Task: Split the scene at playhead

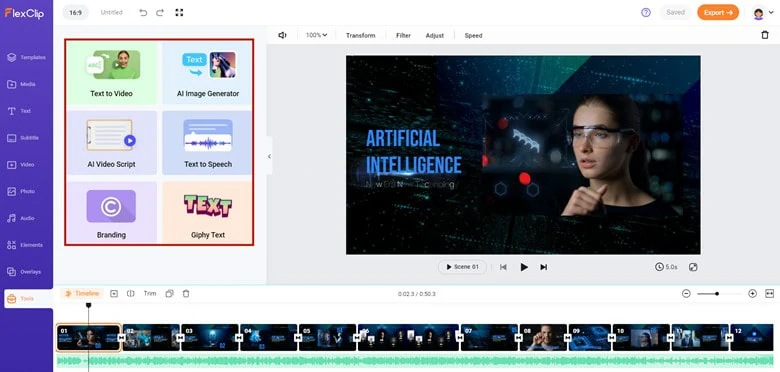Action: [131, 293]
